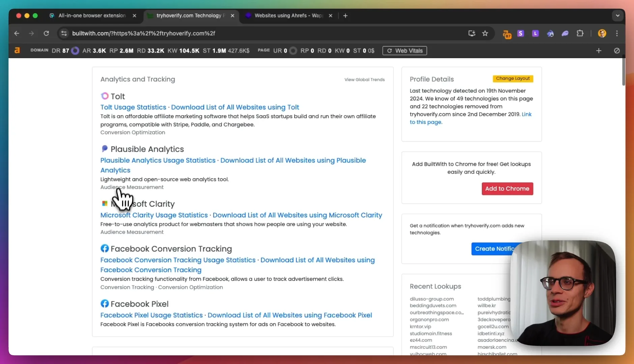Open the organonpro.com recent lookup
This screenshot has height=364, width=634.
pyautogui.click(x=429, y=320)
